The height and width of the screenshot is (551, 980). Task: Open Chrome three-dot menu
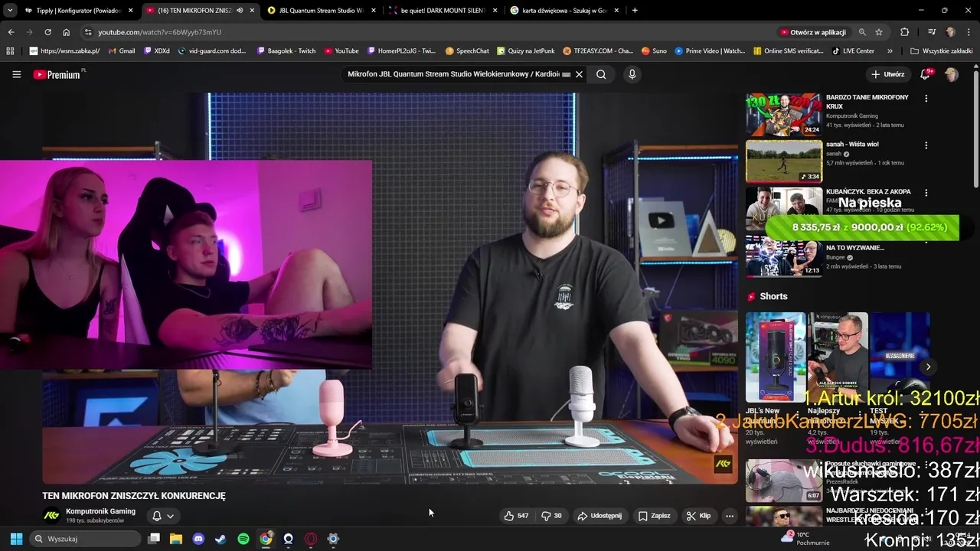click(968, 32)
